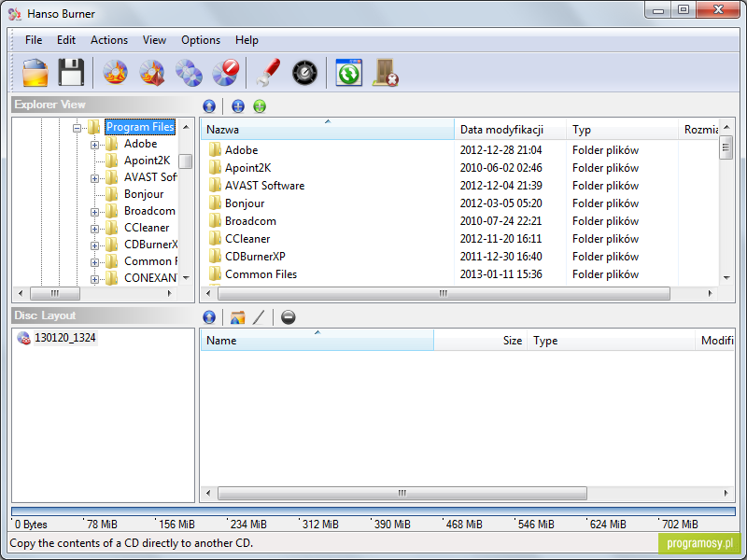Expand the Common Files tree node

[94, 262]
